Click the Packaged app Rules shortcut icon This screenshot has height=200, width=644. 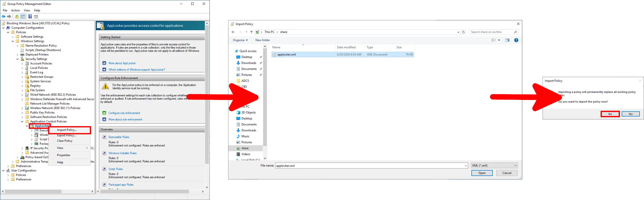point(104,185)
